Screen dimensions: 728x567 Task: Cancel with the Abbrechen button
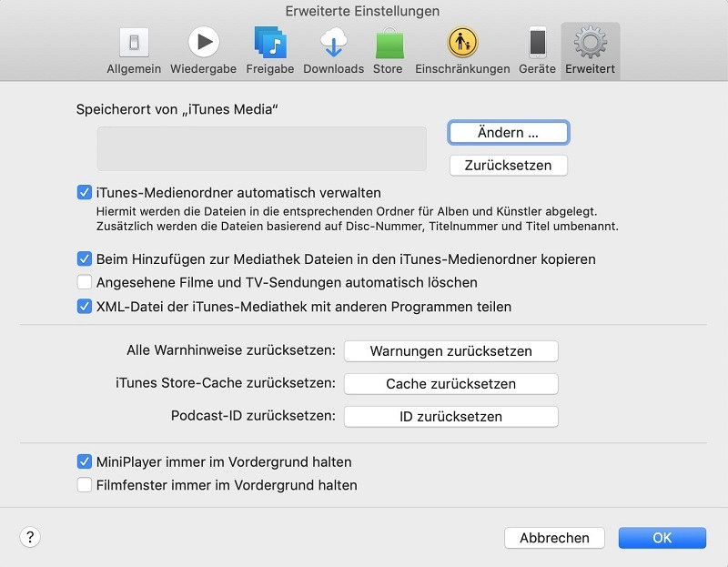pos(554,538)
